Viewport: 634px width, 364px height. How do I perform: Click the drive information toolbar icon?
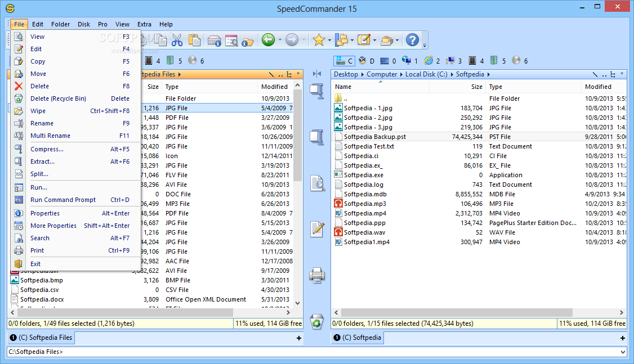pyautogui.click(x=214, y=41)
